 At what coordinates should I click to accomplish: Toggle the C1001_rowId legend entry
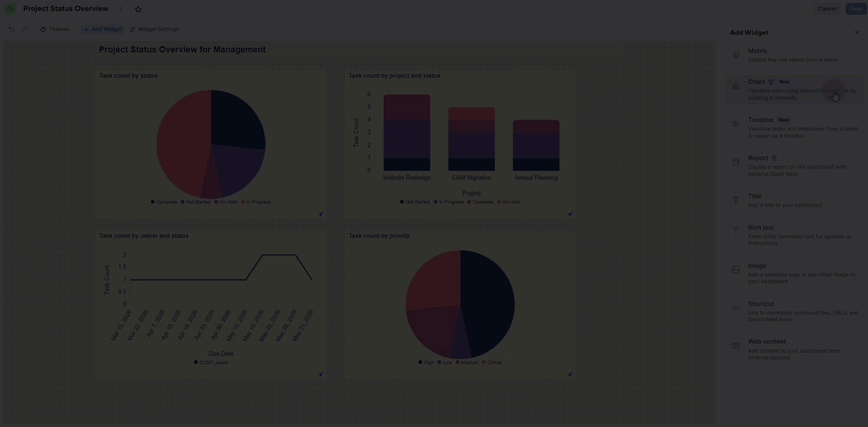[211, 363]
